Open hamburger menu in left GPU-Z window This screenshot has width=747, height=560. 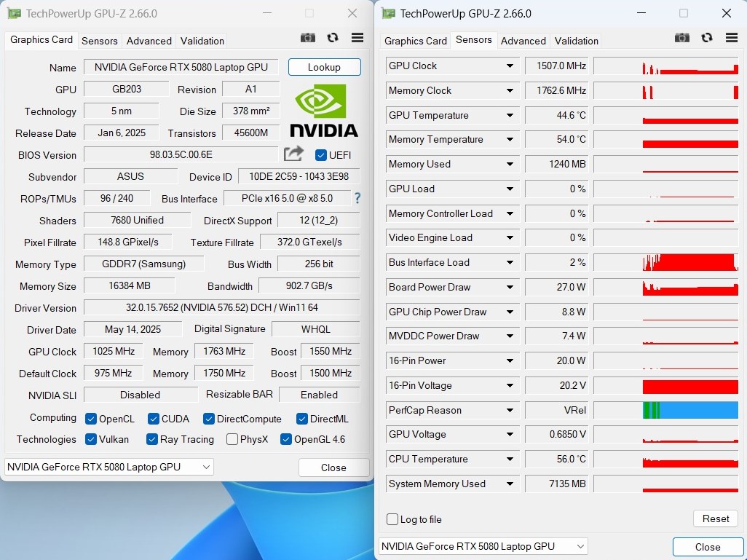pyautogui.click(x=357, y=38)
